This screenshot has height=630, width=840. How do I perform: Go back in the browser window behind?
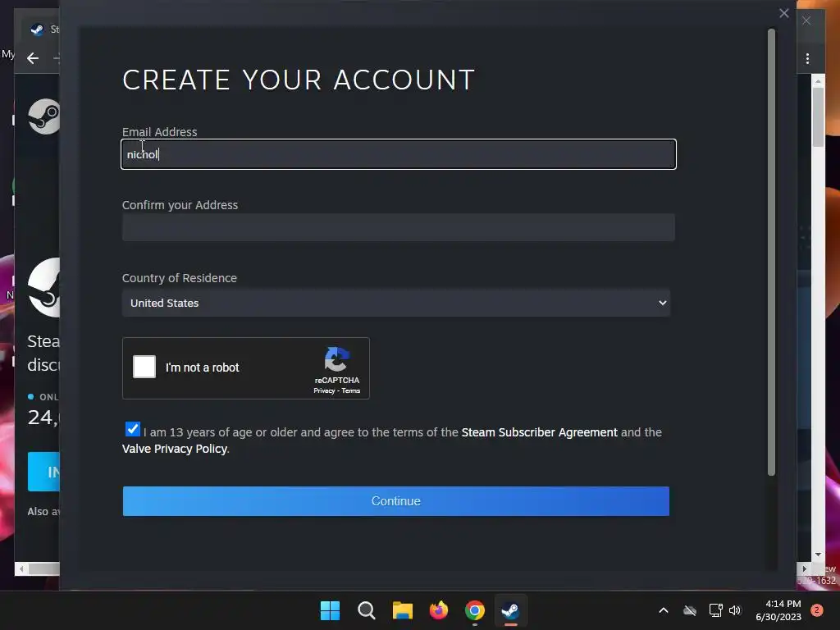click(33, 58)
